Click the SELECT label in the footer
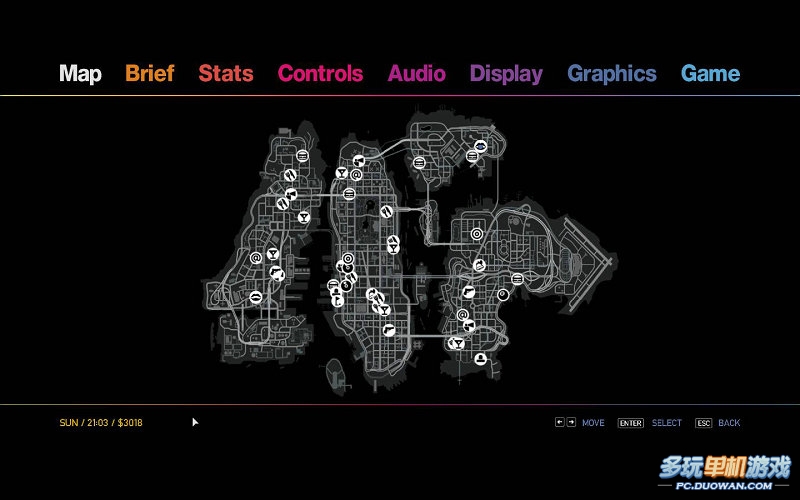 coord(666,423)
